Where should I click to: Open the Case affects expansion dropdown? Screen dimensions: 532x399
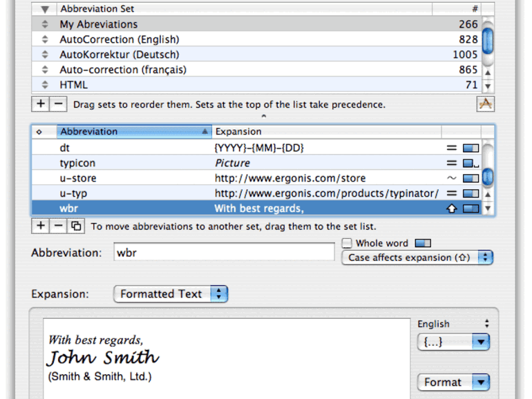tap(417, 257)
